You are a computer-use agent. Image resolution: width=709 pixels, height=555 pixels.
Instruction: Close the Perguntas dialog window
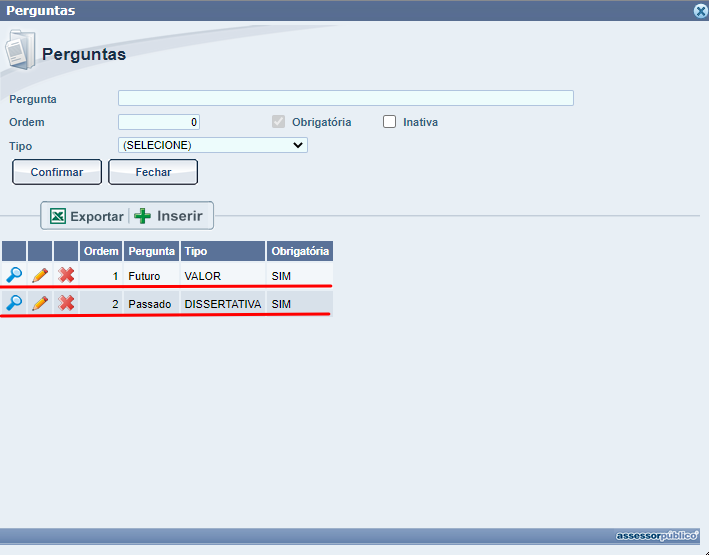[x=700, y=11]
